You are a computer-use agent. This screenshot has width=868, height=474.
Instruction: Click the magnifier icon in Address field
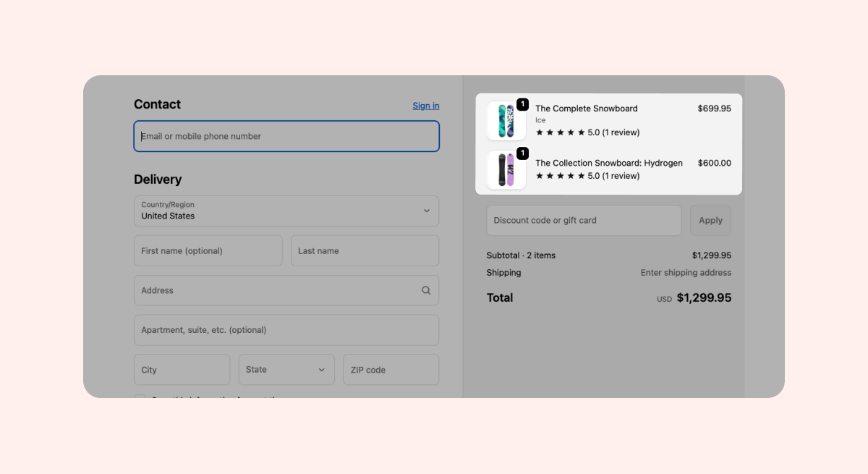point(426,290)
